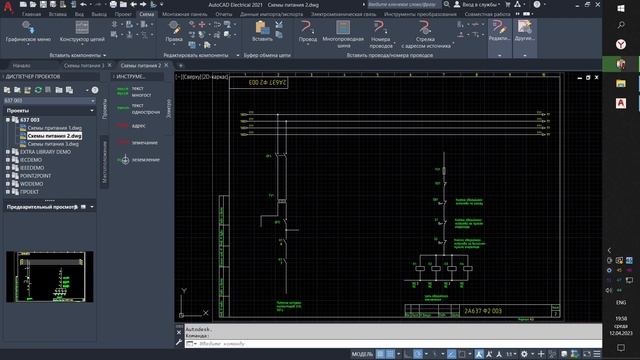640x360 pixels.
Task: Expand the Редактировать компоненты panel arrow
Action: click(238, 55)
